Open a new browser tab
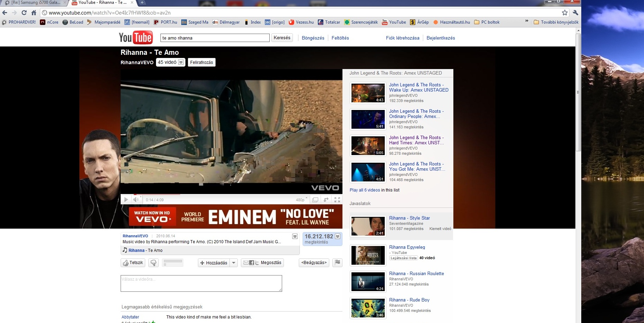Viewport: 644px width, 323px height. pyautogui.click(x=142, y=2)
